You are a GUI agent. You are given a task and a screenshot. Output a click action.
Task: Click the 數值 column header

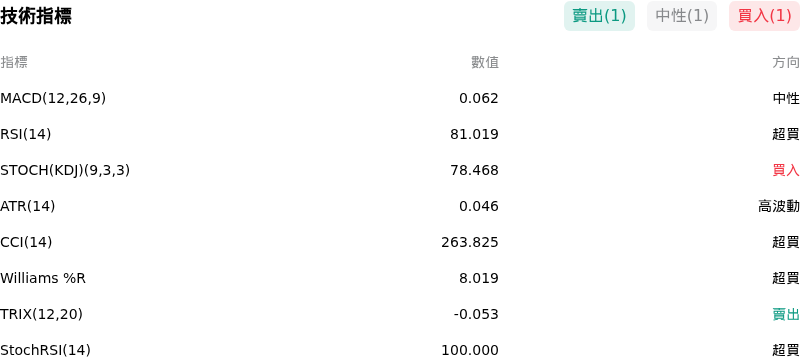tap(485, 62)
